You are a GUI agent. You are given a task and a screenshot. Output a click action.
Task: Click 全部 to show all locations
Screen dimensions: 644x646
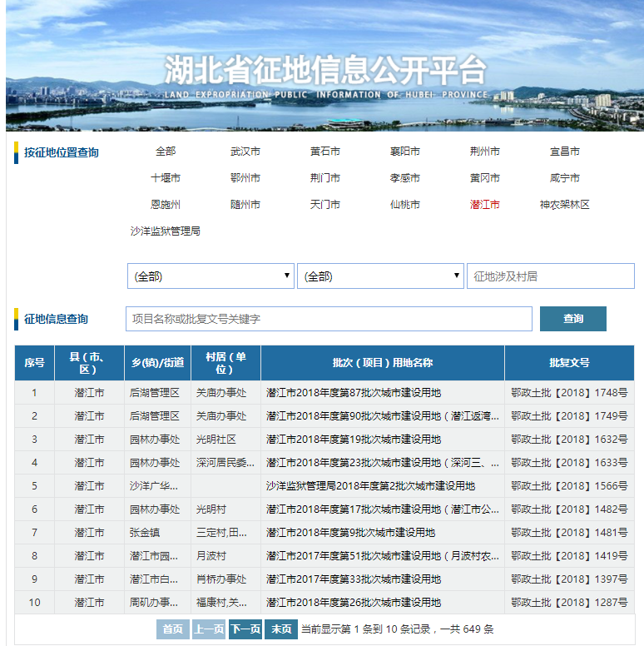pos(165,152)
